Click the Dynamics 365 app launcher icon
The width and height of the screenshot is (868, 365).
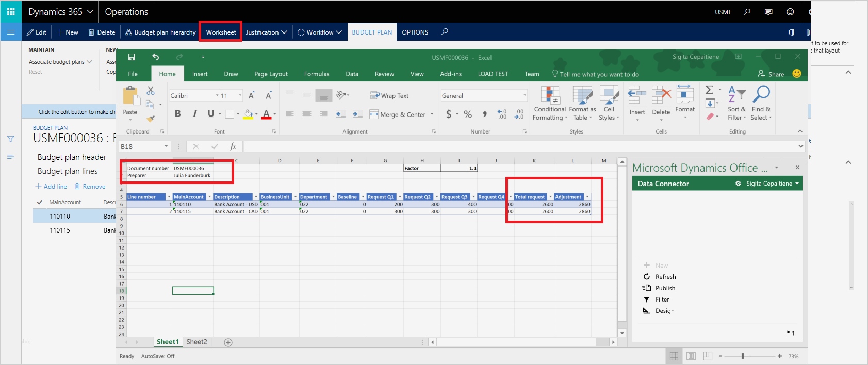pos(11,11)
